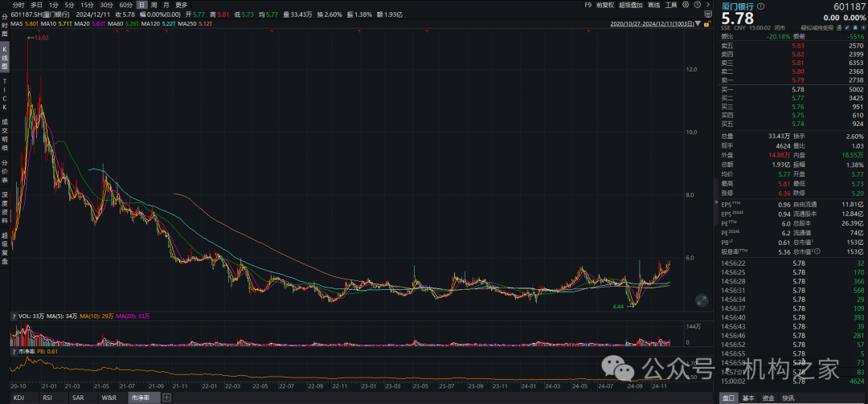The image size is (868, 404).
Task: Click the 市净率 indicator help question mark
Action: tap(14, 352)
